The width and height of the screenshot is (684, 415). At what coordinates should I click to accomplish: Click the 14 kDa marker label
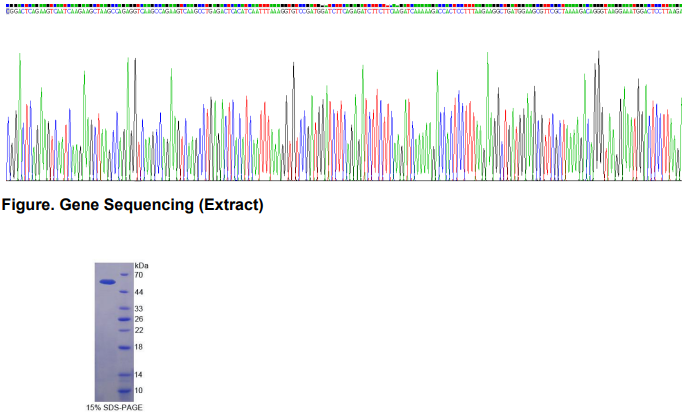point(139,374)
